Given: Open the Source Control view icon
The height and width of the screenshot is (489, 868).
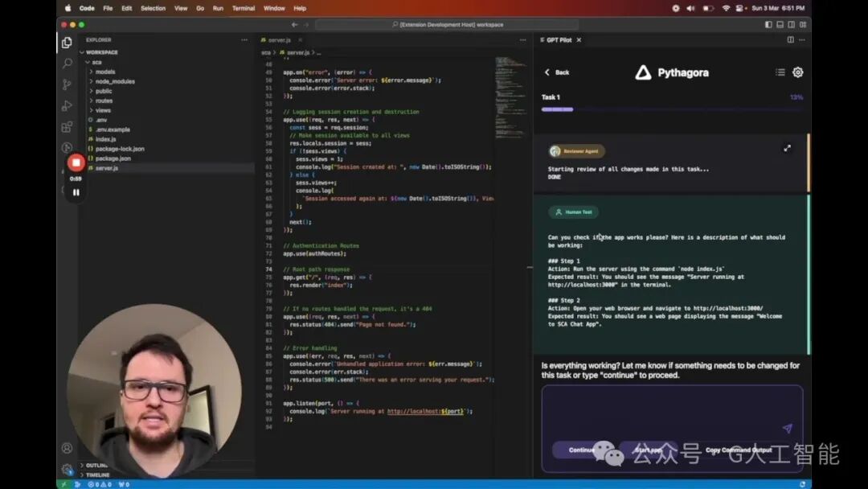Looking at the screenshot, I should [67, 84].
